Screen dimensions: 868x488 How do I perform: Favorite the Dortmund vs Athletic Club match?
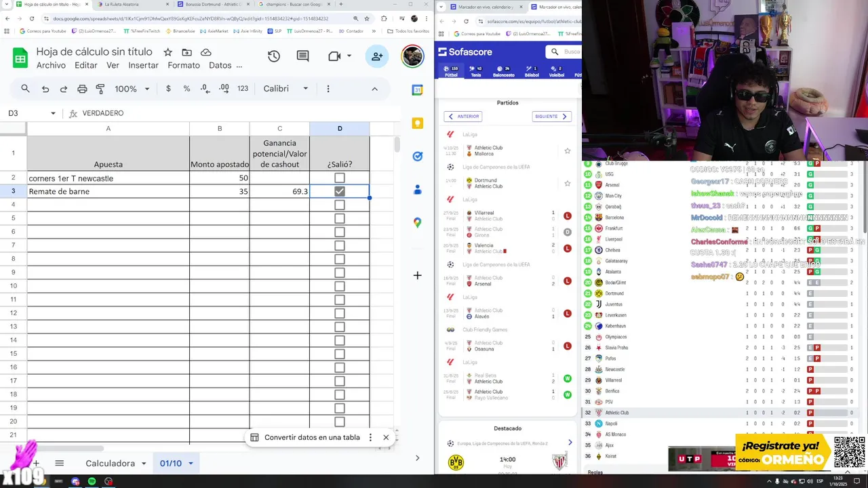pos(568,183)
